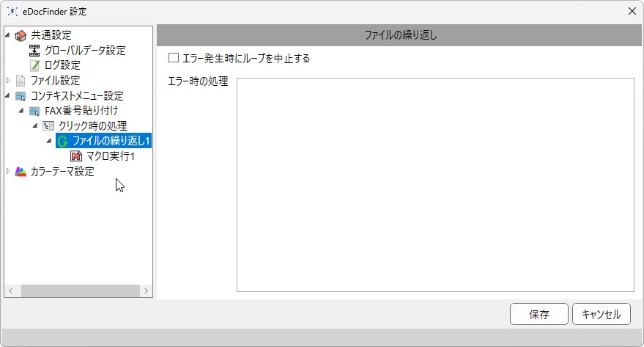Collapse the FAX番号貼り付け node

21,111
